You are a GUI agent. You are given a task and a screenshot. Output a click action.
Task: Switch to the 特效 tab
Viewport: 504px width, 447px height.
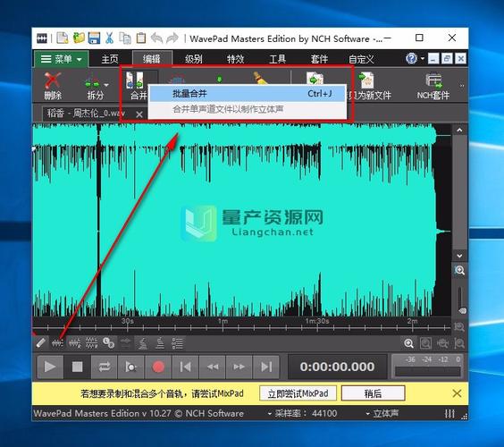(x=235, y=59)
